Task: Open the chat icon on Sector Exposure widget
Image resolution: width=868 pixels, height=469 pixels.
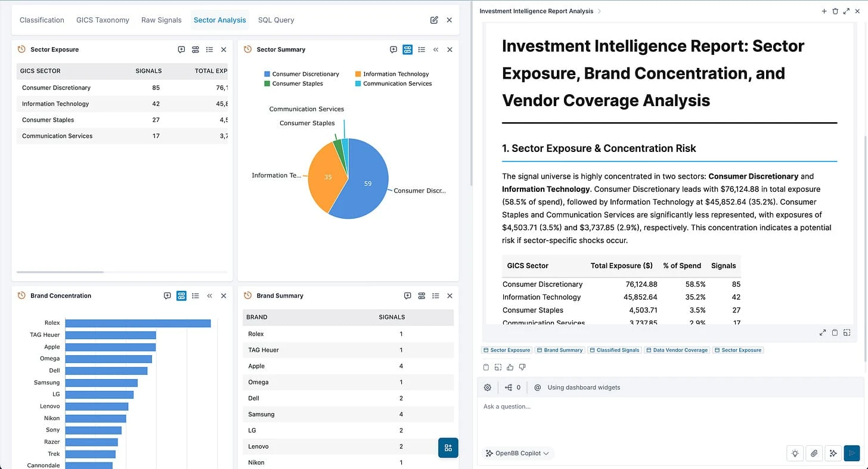Action: click(181, 49)
